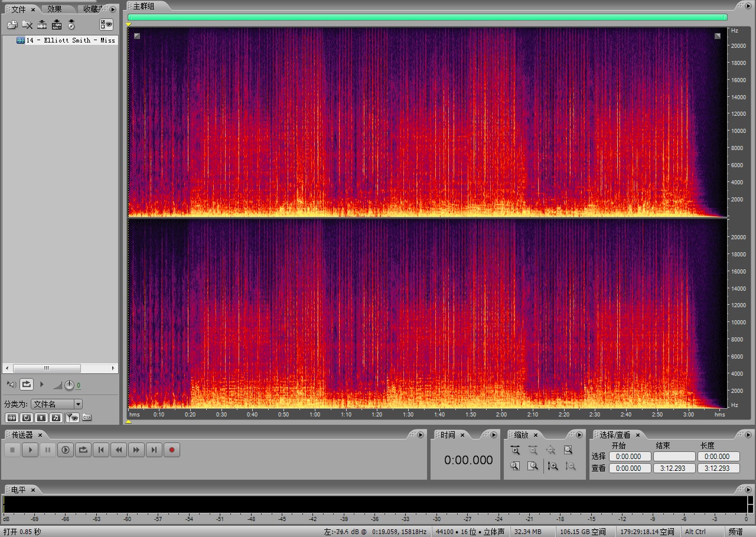Click the selection 开始 time field

point(630,457)
